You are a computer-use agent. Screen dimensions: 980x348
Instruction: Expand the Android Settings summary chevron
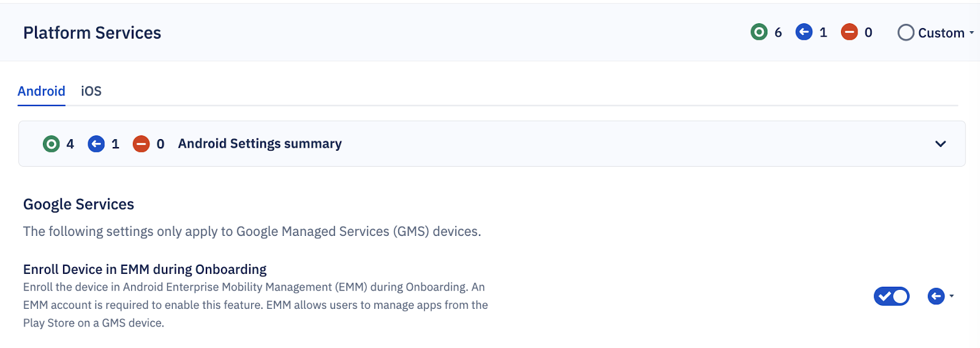click(940, 144)
